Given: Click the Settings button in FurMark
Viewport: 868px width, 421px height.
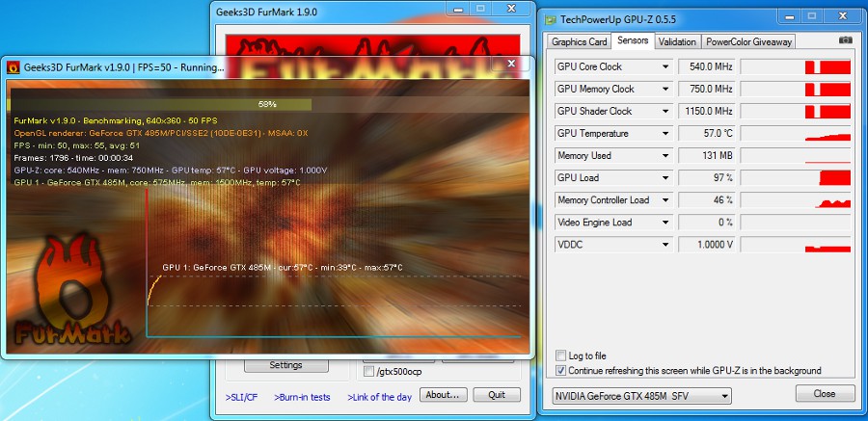Looking at the screenshot, I should pos(285,365).
